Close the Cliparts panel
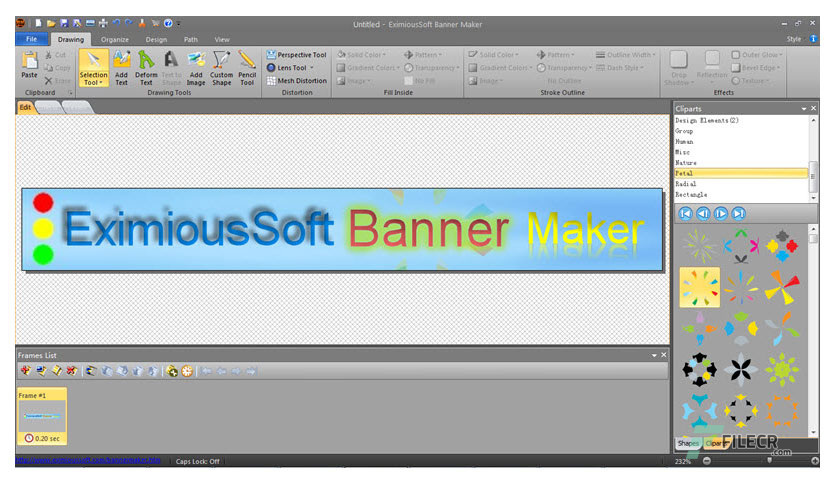The height and width of the screenshot is (484, 836). coord(814,109)
